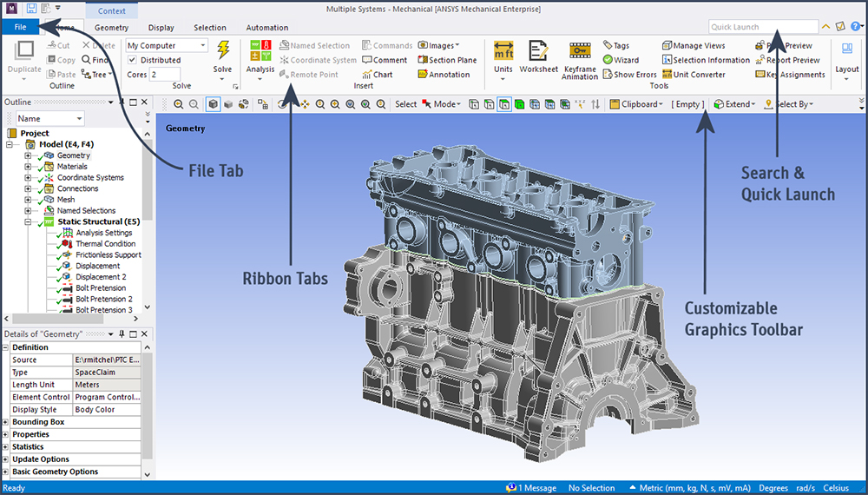Click the Solve lightning bolt icon
The height and width of the screenshot is (495, 868).
[223, 50]
